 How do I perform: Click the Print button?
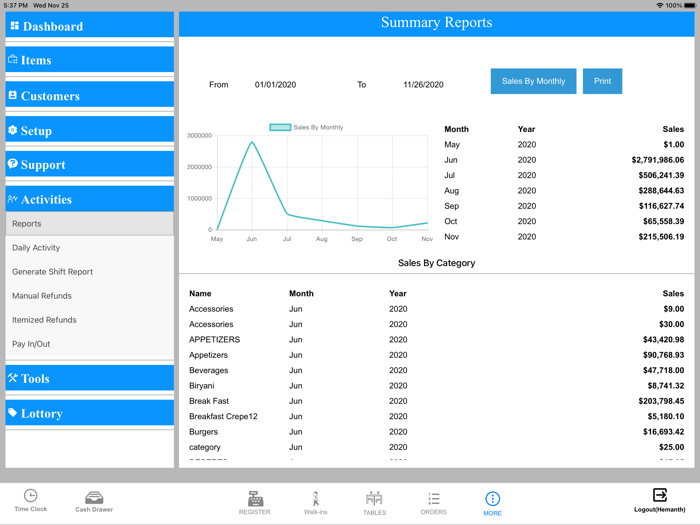click(602, 81)
